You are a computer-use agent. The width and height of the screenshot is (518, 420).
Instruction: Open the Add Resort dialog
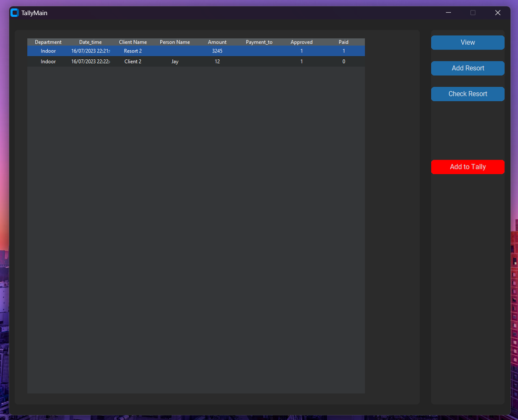[x=468, y=68]
